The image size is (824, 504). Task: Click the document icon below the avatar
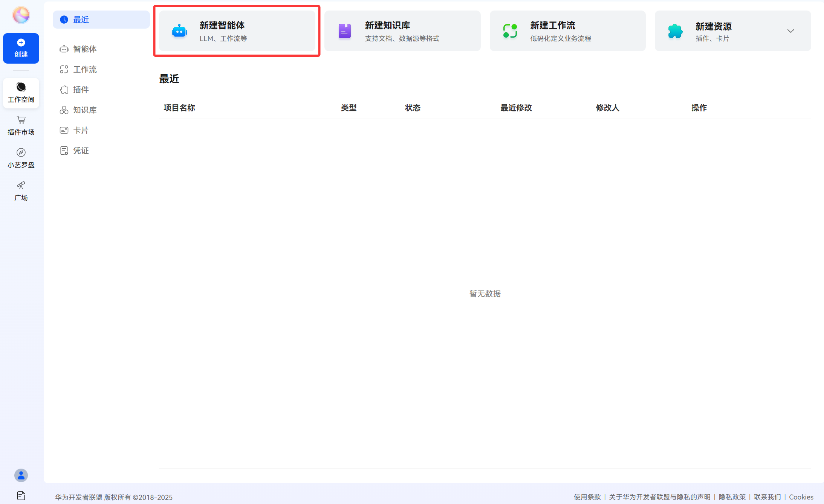tap(21, 496)
